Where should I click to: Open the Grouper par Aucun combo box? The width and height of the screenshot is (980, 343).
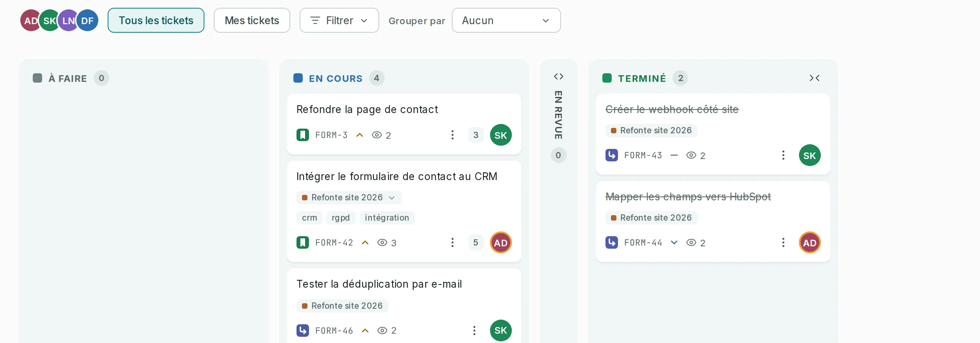tap(506, 20)
